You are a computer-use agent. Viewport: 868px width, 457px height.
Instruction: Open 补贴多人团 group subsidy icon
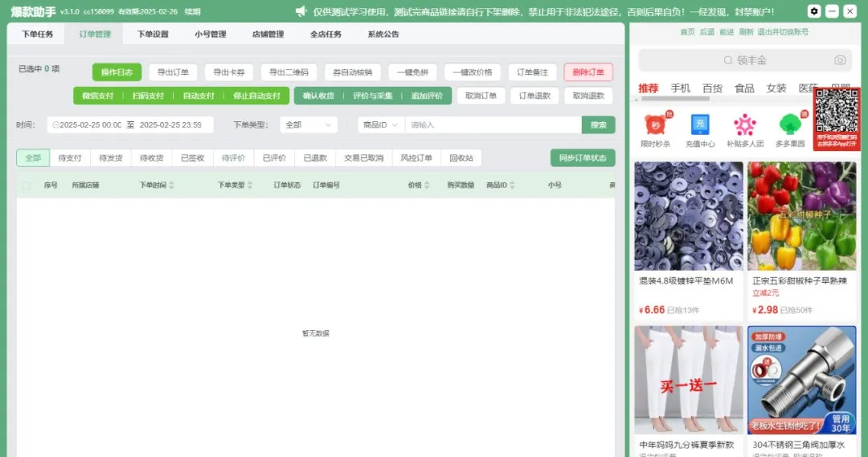[x=744, y=125]
